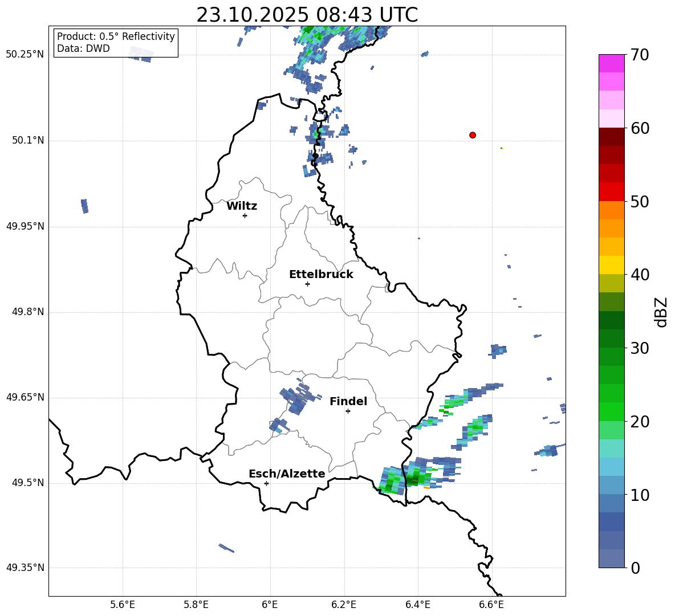Click the Wiltz city label
This screenshot has width=675, height=616.
click(x=242, y=206)
